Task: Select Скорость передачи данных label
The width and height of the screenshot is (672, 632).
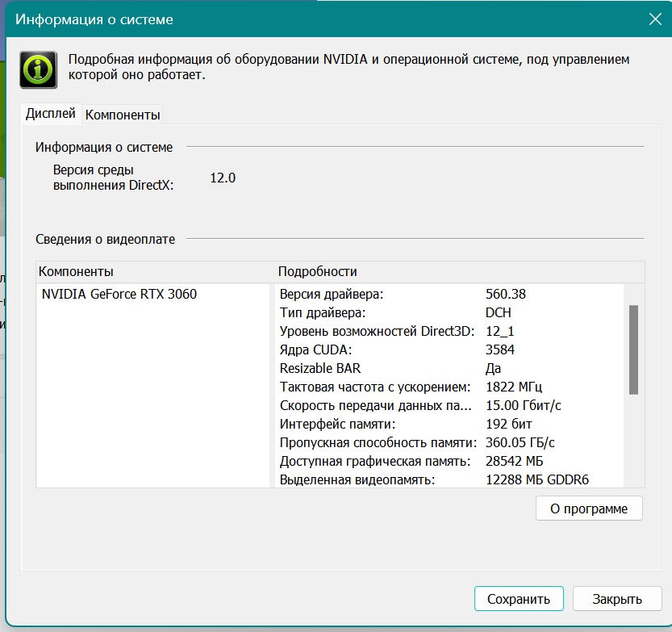Action: click(375, 405)
